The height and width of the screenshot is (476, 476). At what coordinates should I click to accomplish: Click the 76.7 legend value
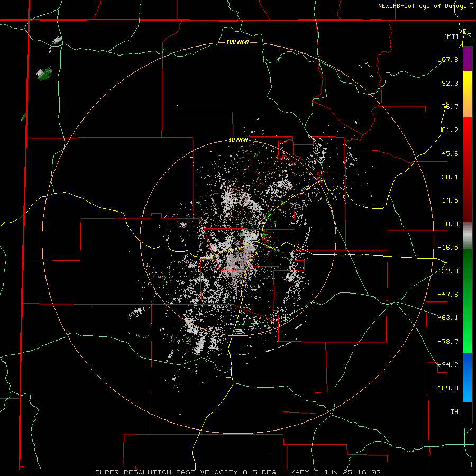[x=450, y=106]
